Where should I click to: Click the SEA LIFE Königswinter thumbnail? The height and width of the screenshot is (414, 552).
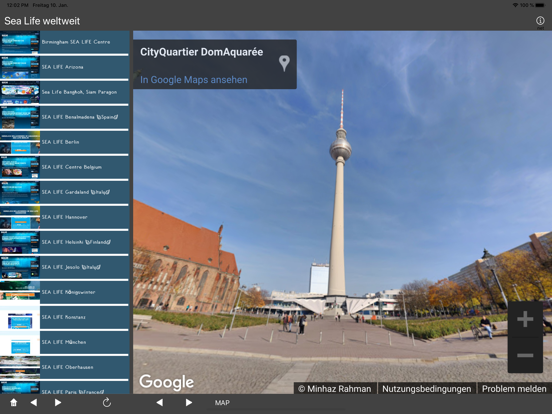(x=20, y=292)
